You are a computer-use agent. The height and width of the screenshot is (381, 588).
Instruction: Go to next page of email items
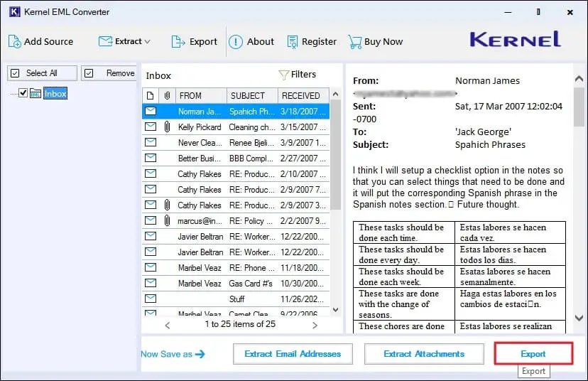[315, 326]
